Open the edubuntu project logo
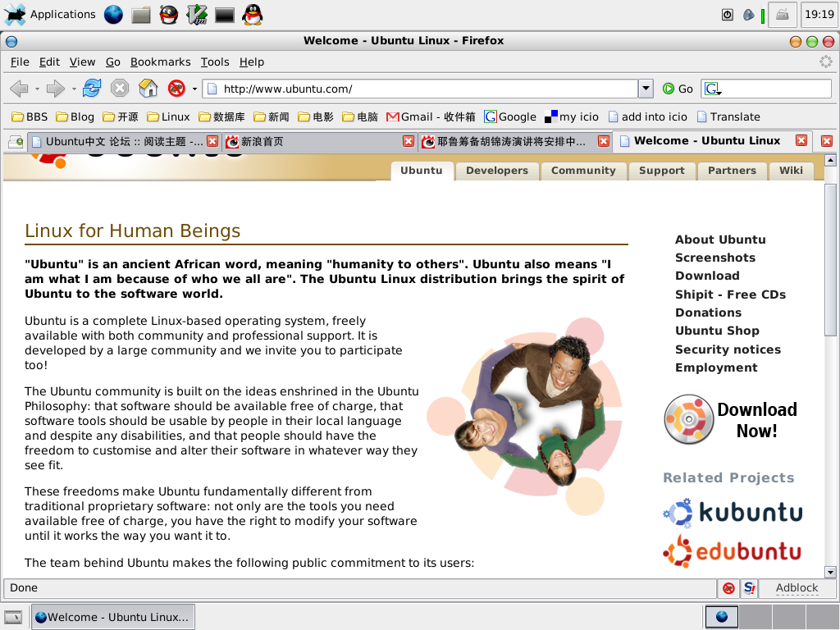Image resolution: width=840 pixels, height=630 pixels. pyautogui.click(x=733, y=550)
